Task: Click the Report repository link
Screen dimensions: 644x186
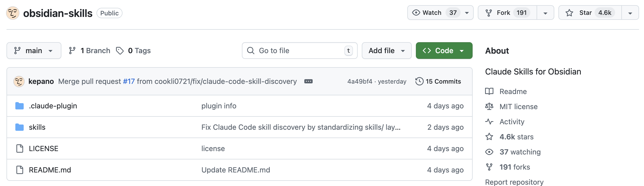Action: tap(514, 182)
